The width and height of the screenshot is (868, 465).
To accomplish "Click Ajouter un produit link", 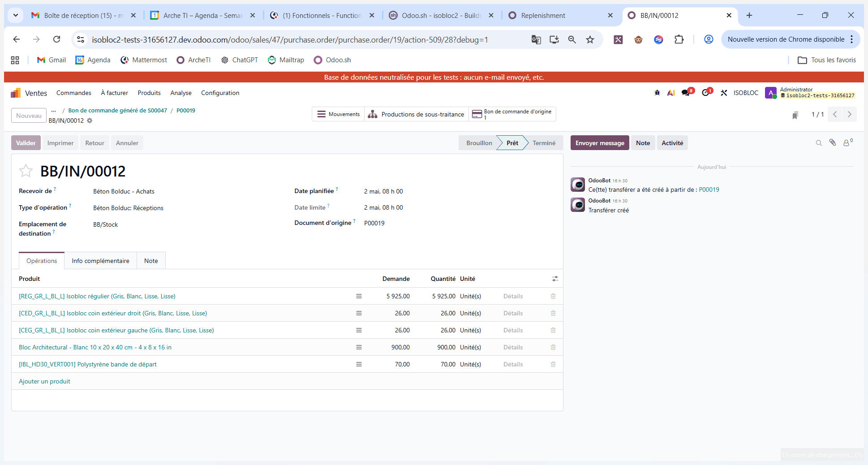I will pos(44,381).
